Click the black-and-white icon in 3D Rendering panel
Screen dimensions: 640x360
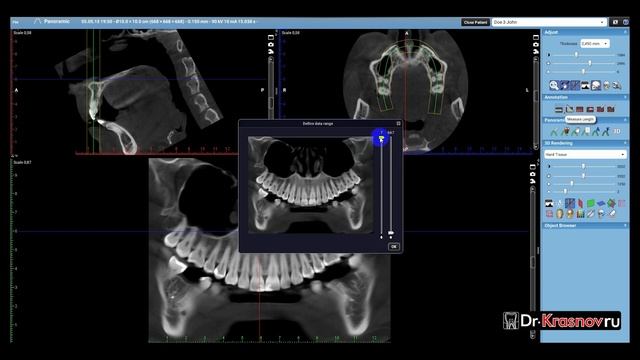(549, 203)
